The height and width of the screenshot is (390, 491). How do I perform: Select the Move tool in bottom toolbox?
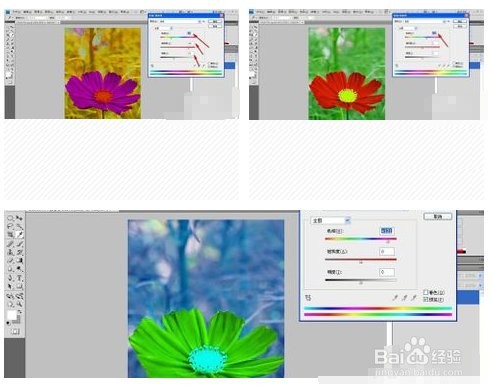point(19,218)
